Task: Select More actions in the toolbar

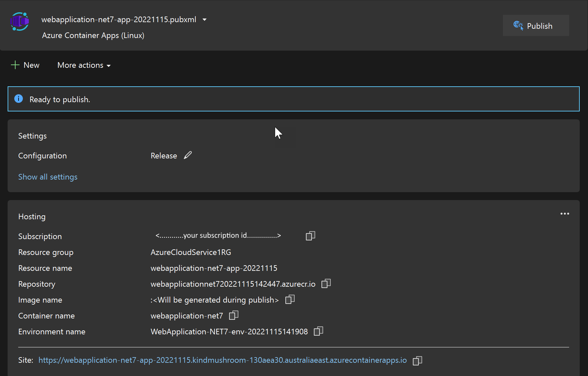Action: [x=83, y=65]
